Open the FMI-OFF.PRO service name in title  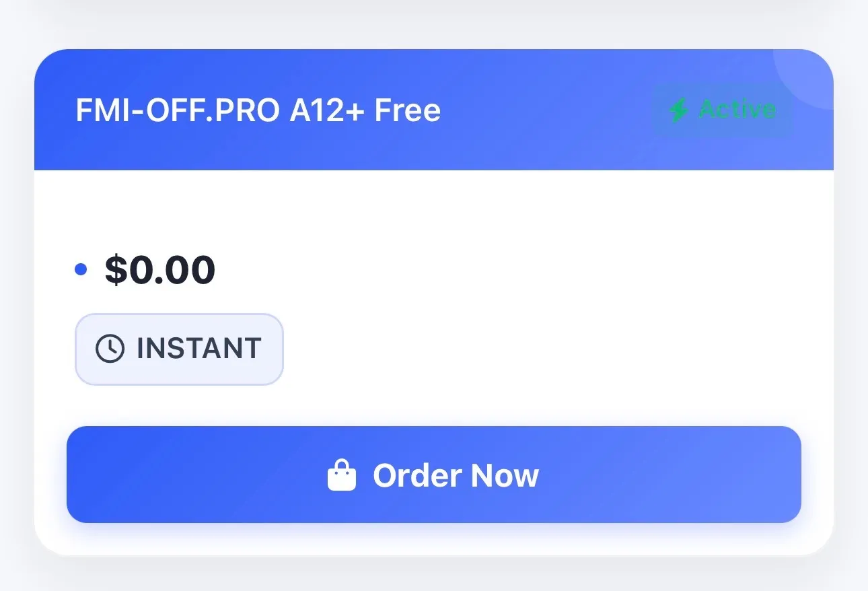[177, 110]
